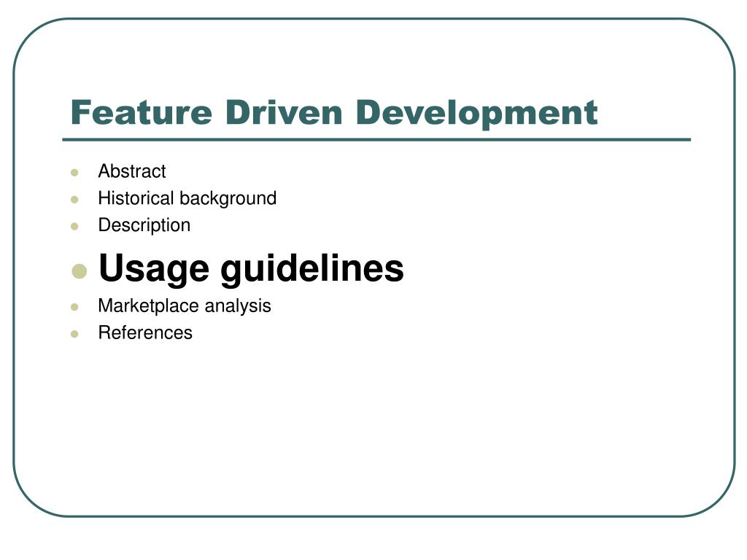This screenshot has height=560, width=747.
Task: Select the word Feature in the title
Action: (x=141, y=112)
